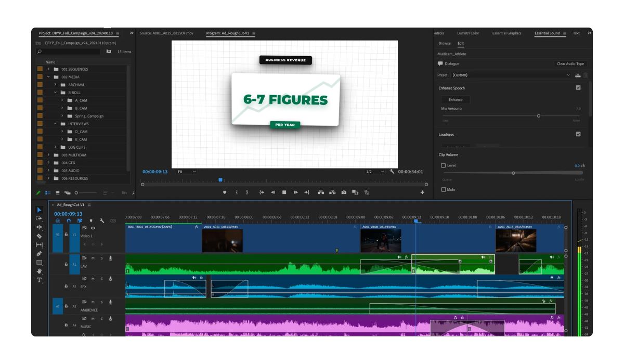Viewport: 624px width, 364px height.
Task: Open the Preset (Custom) dropdown
Action: tap(511, 75)
